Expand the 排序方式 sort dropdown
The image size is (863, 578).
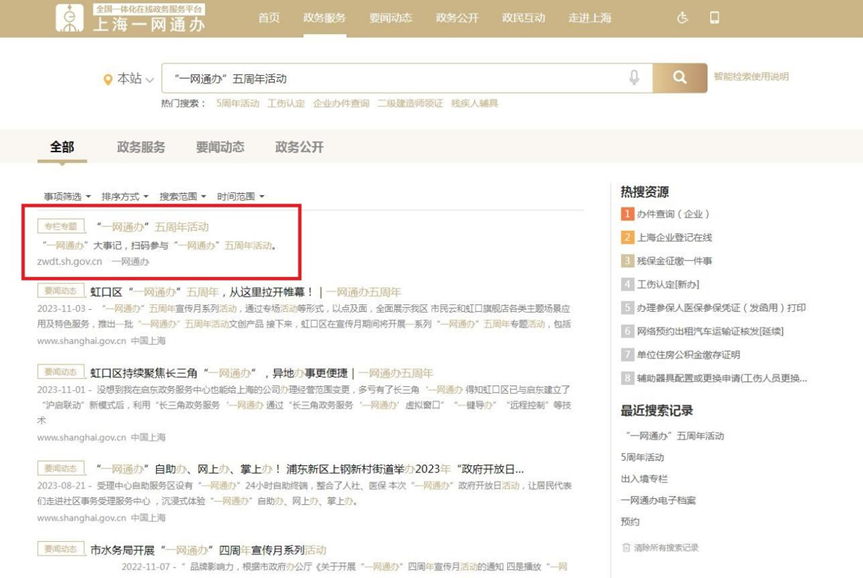125,197
